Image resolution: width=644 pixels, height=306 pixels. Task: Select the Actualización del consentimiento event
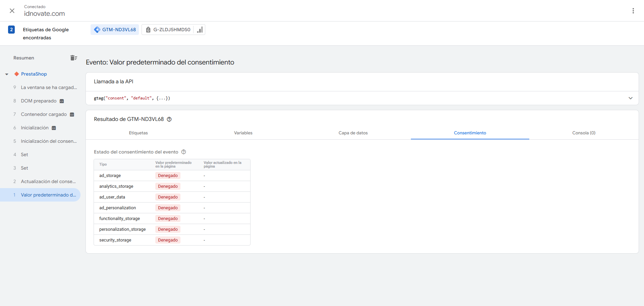(x=48, y=181)
